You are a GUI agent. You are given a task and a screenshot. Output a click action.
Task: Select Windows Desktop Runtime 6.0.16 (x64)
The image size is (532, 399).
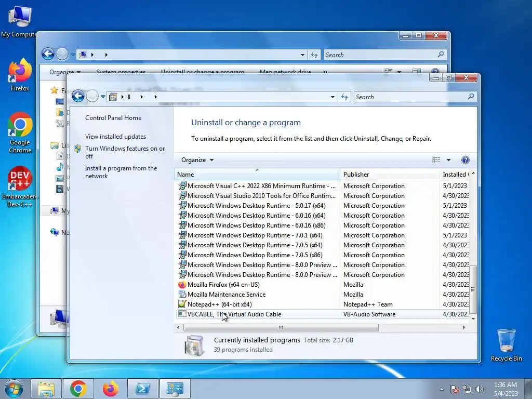pyautogui.click(x=323, y=216)
